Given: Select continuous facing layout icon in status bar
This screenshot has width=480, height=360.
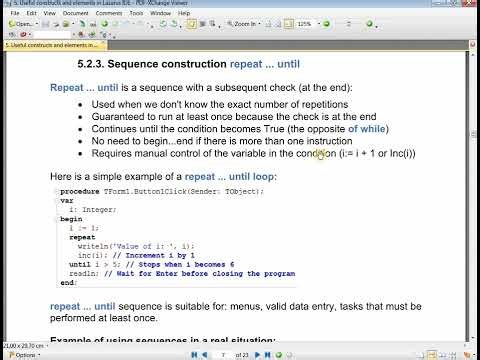Looking at the screenshot, I should pos(452,355).
